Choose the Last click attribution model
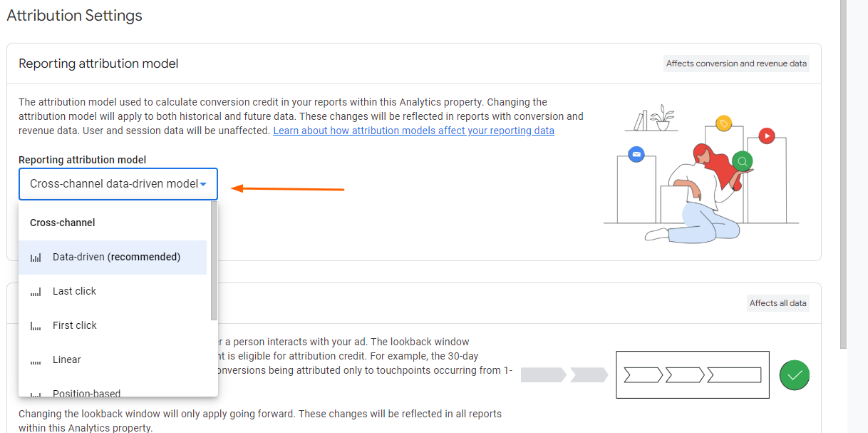This screenshot has width=868, height=433. click(x=113, y=291)
